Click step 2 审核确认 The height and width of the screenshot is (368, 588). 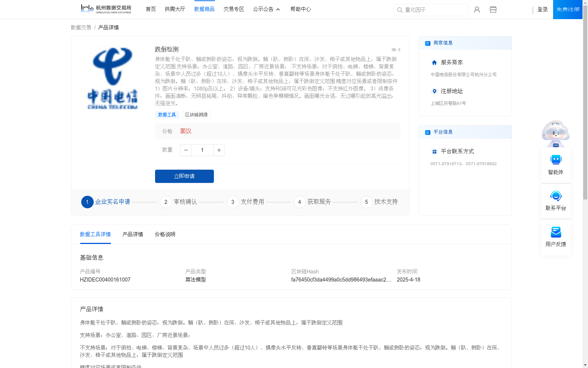point(179,202)
